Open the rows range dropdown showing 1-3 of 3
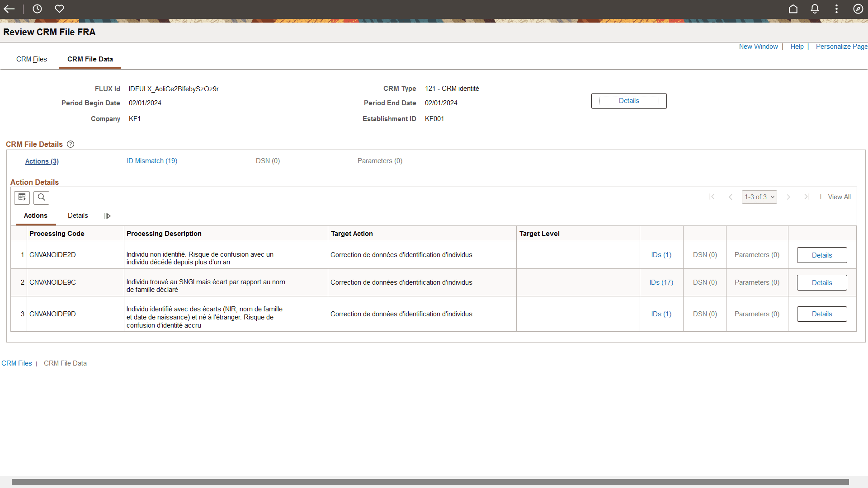 coord(759,197)
